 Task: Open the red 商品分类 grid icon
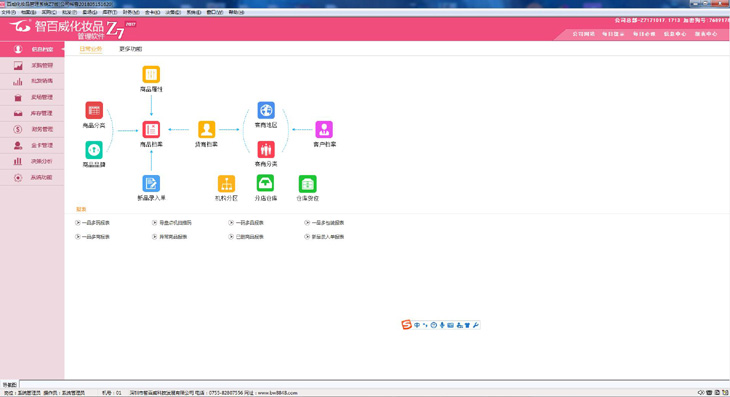(94, 110)
